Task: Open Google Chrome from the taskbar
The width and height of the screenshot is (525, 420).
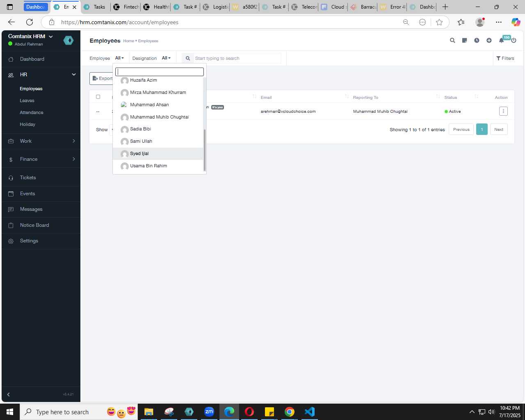Action: coord(290,412)
